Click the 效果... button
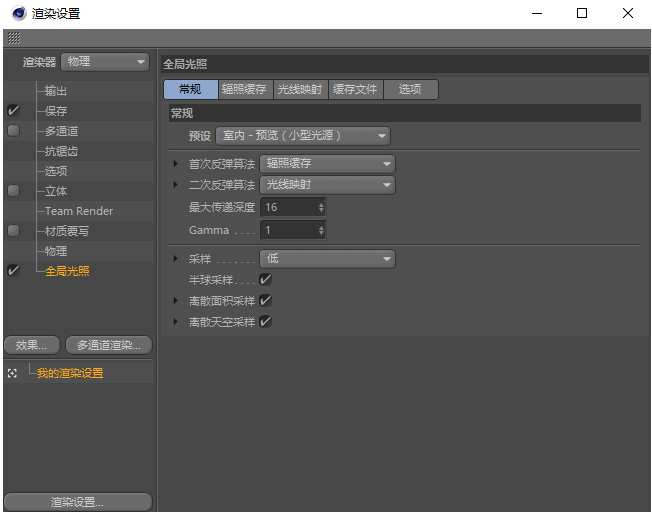 pyautogui.click(x=32, y=345)
